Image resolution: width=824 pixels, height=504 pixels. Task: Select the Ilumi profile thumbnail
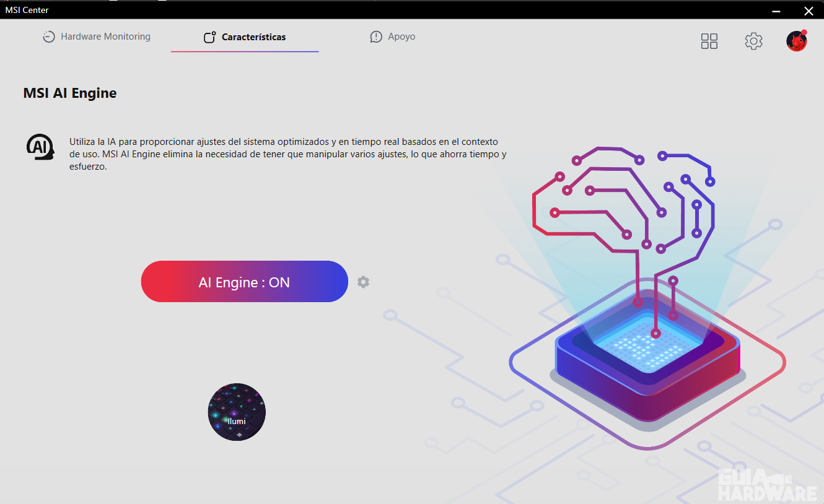237,412
